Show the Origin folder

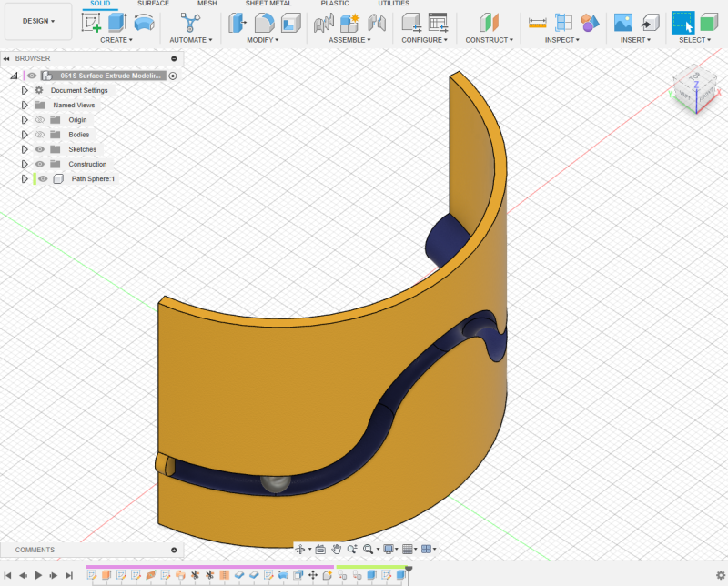coord(42,119)
